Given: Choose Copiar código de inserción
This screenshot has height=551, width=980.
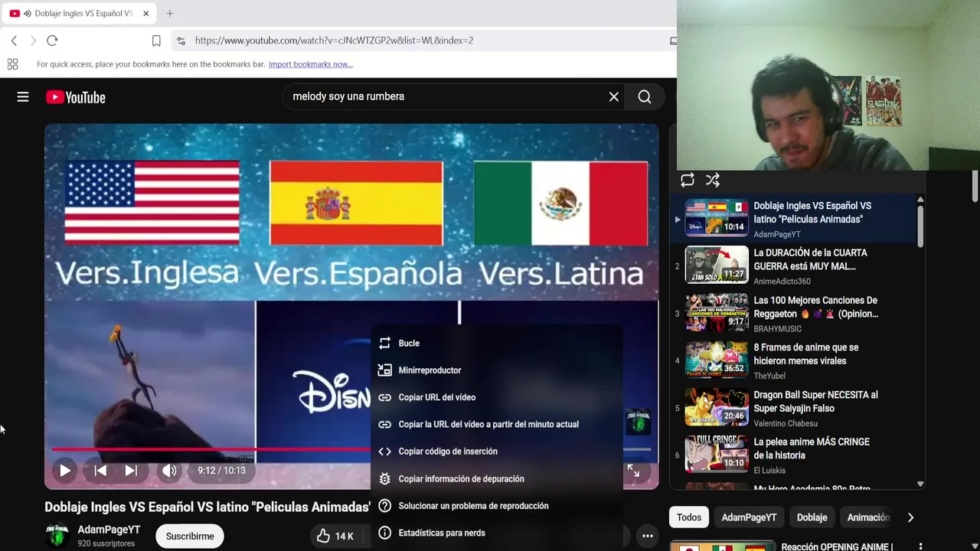Looking at the screenshot, I should pyautogui.click(x=497, y=452).
